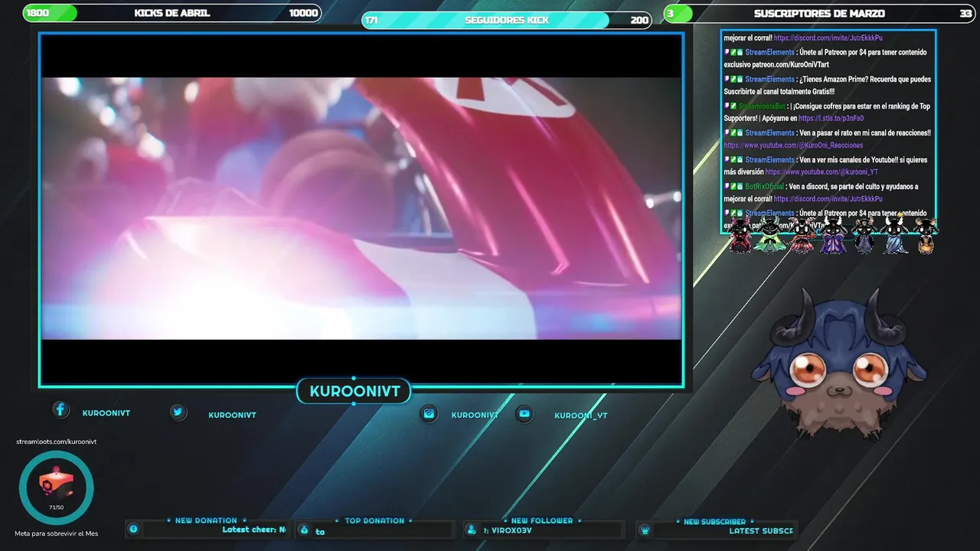This screenshot has height=551, width=980.
Task: Click the TOP DONATION heading
Action: click(374, 520)
